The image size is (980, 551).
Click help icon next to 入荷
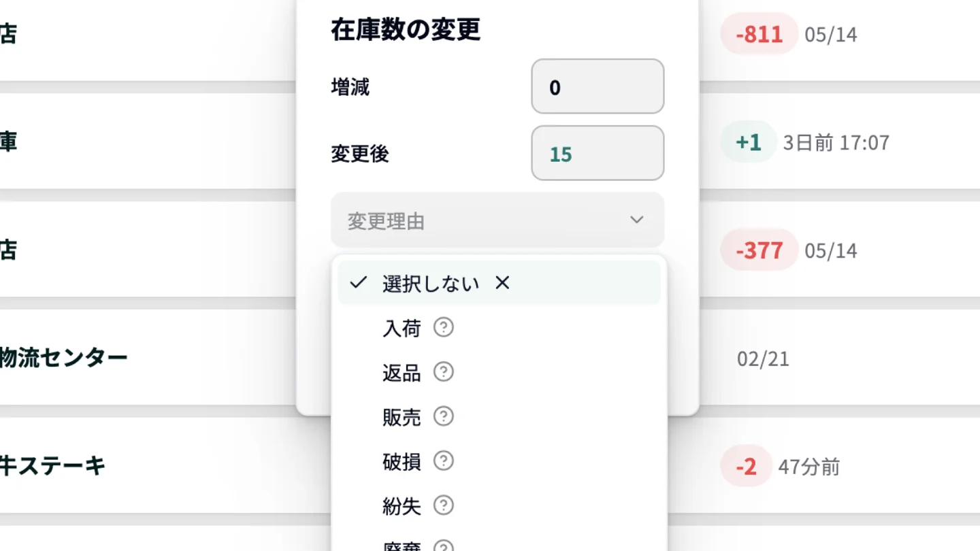click(444, 328)
